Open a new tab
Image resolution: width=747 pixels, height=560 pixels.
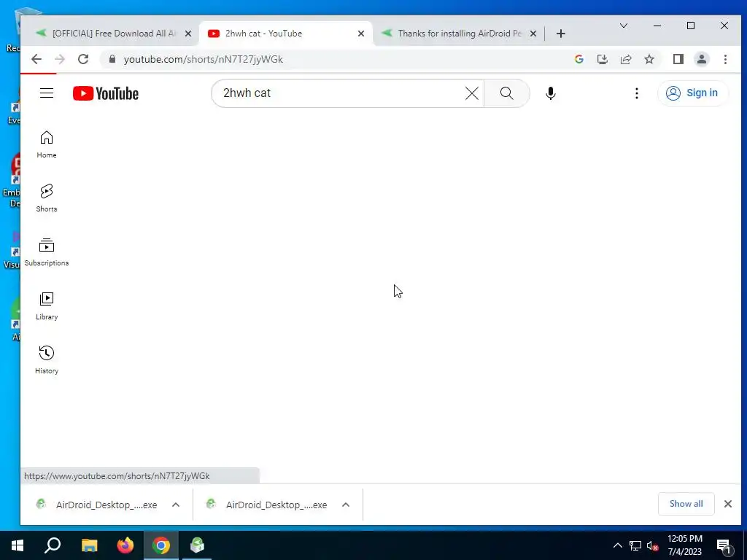pyautogui.click(x=561, y=34)
